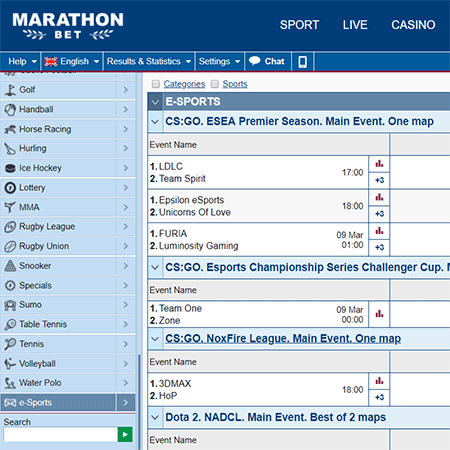Collapse the NoxFire League group
Image resolution: width=450 pixels, height=450 pixels.
pos(155,339)
